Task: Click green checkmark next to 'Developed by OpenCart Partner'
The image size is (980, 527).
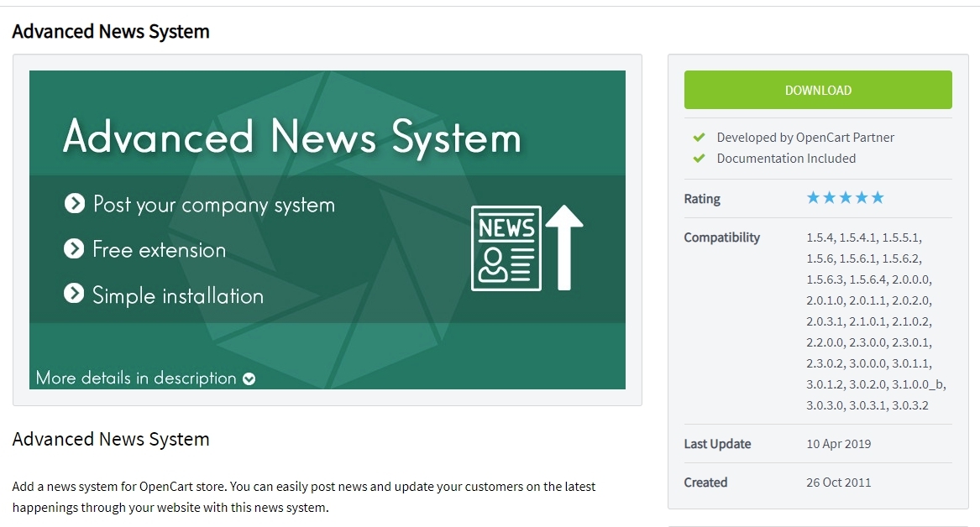Action: (x=699, y=138)
